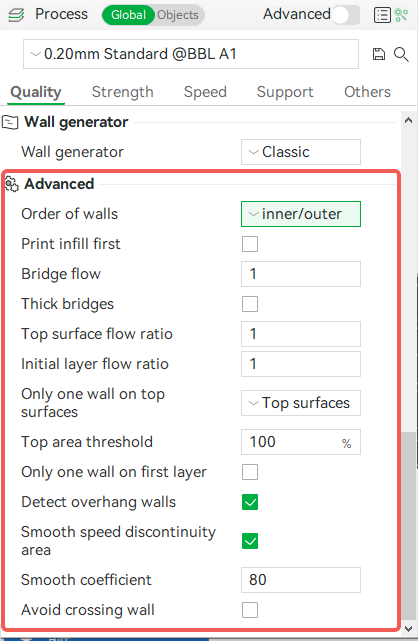This screenshot has width=418, height=641.
Task: Select the Objects mode button
Action: click(x=178, y=15)
